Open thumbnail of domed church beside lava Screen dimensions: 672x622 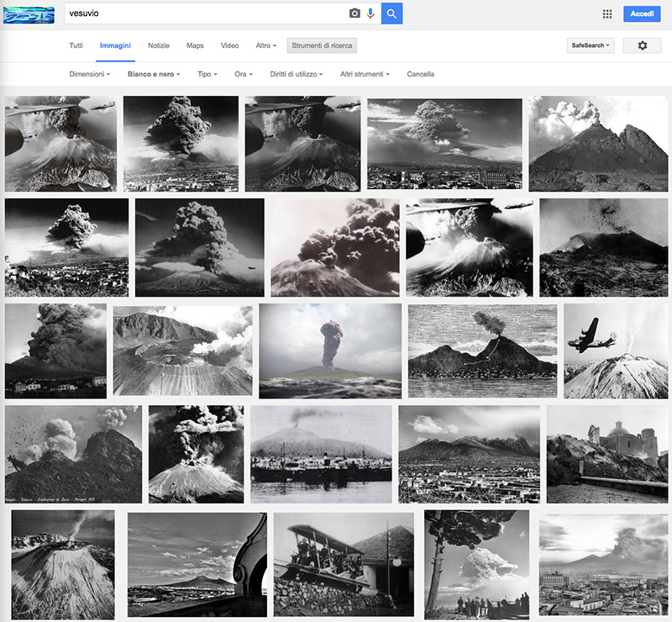607,454
